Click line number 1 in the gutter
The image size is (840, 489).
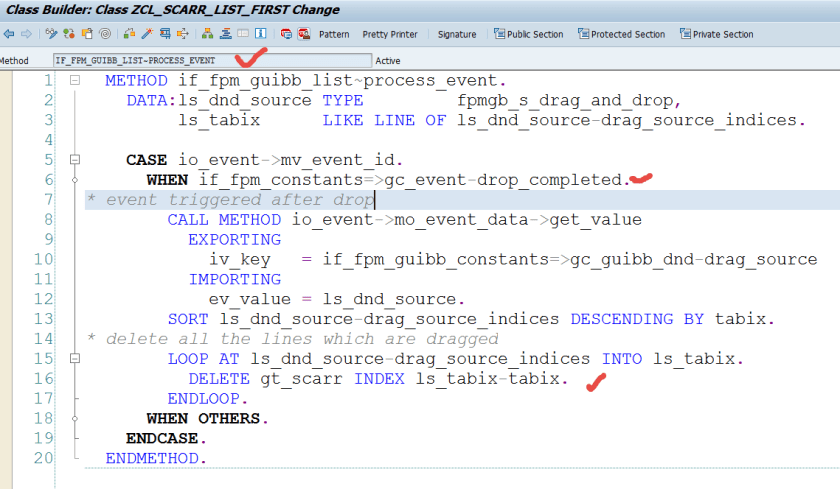pos(48,80)
